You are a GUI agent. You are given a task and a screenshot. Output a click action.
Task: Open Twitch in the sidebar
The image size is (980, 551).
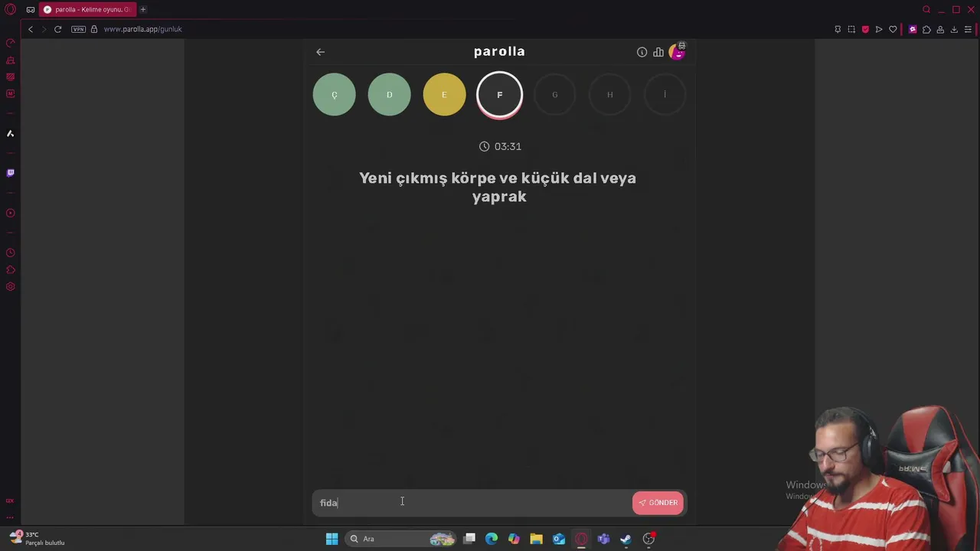10,173
